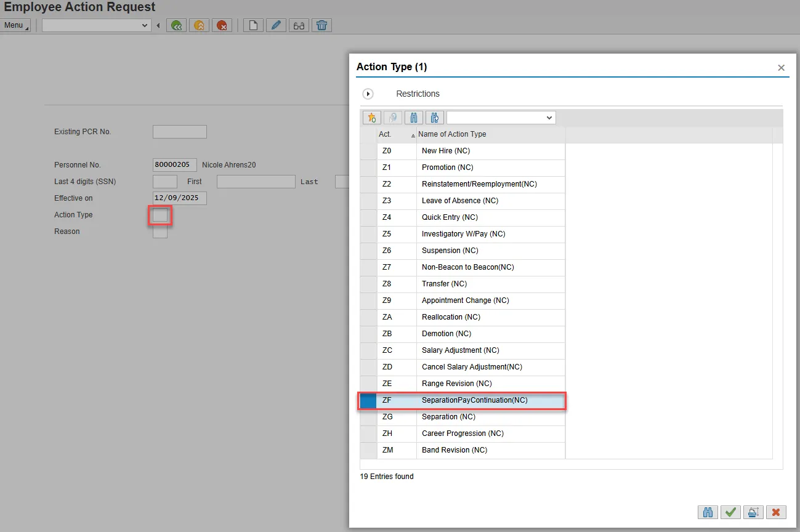Select the row marker for ZF entry
Image resolution: width=800 pixels, height=532 pixels.
[x=368, y=400]
